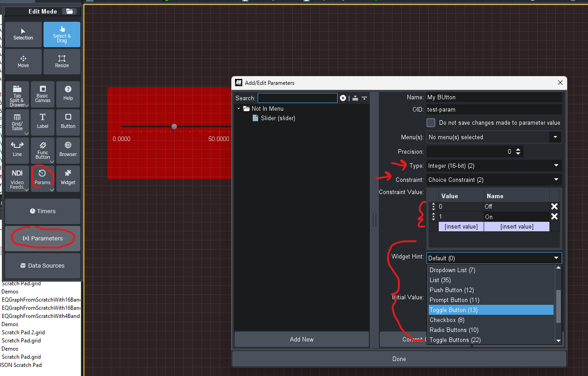Clear the search field with X icon
Screen dimensions: 588x376
[x=343, y=98]
